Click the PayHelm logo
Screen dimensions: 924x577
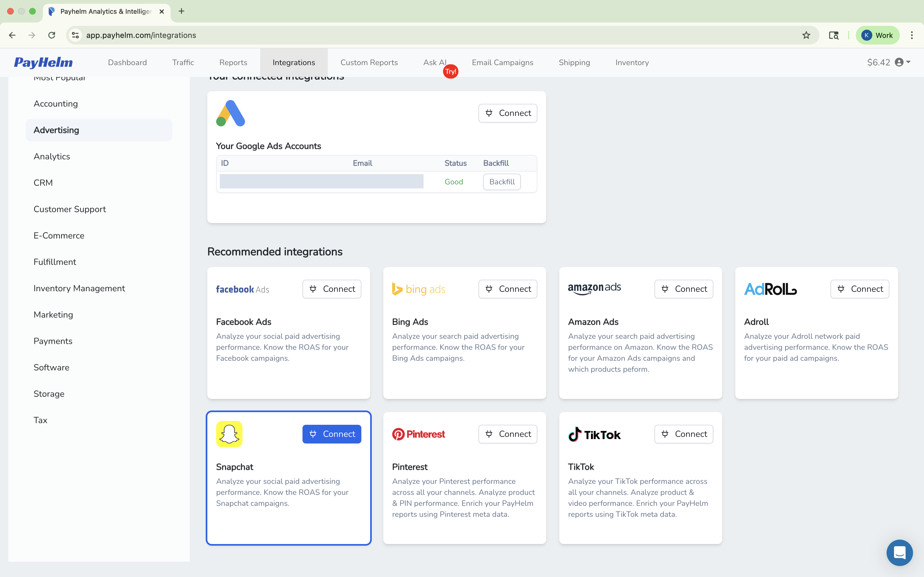tap(43, 62)
